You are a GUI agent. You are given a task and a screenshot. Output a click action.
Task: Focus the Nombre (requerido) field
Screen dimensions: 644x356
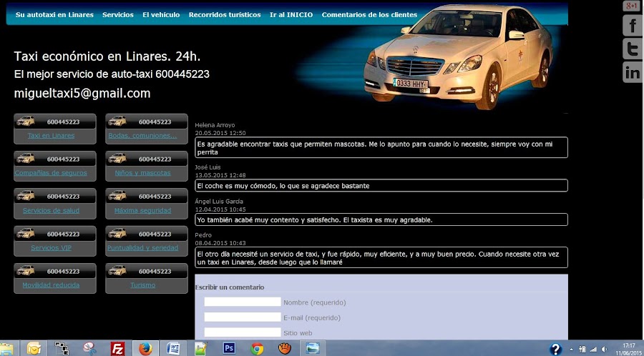[x=243, y=302]
